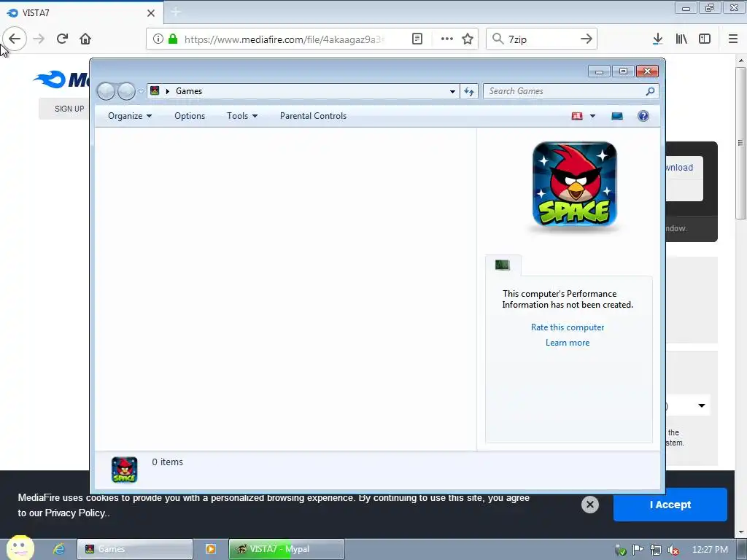The width and height of the screenshot is (747, 560).
Task: Open the browser home page
Action: coord(85,39)
